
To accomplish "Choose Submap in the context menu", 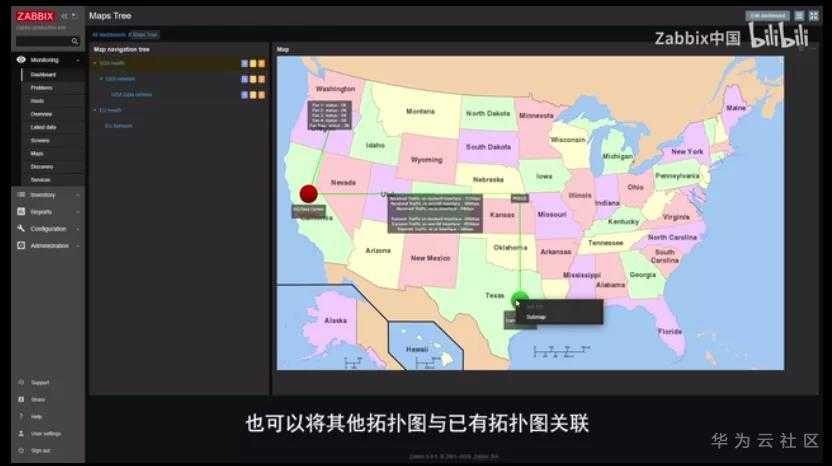I will tap(536, 317).
